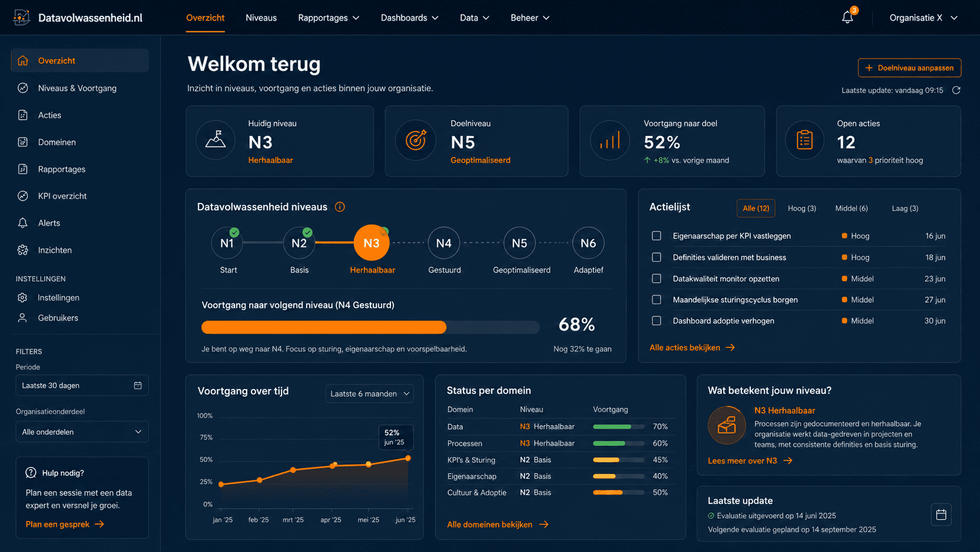Select the Hoog (3) action filter tab

[x=802, y=208]
